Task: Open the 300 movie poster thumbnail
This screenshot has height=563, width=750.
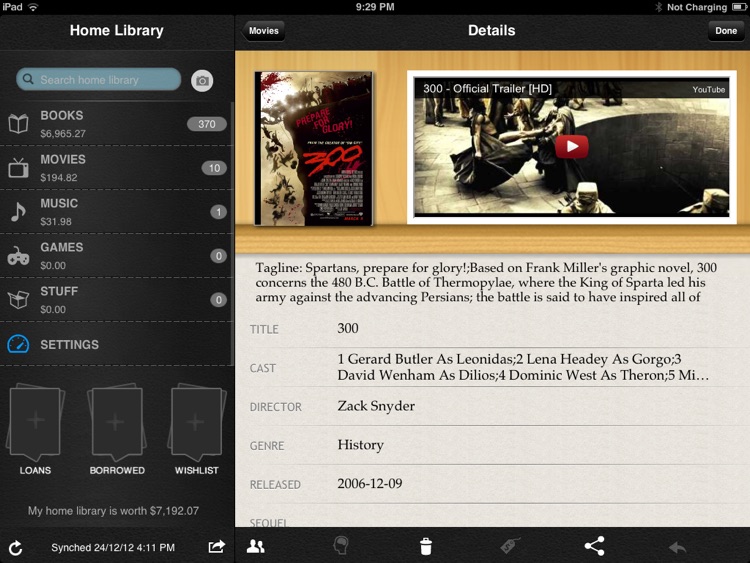Action: [x=314, y=149]
